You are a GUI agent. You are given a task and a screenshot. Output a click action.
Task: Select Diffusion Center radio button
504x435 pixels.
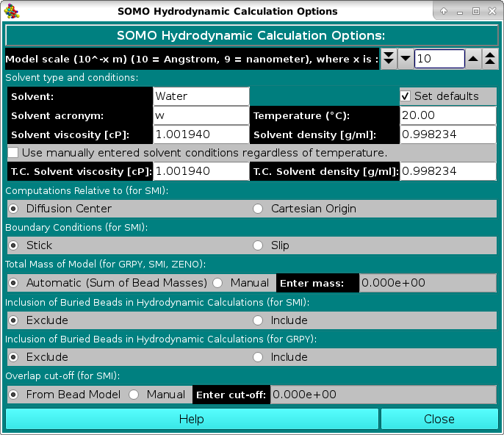[x=13, y=209]
